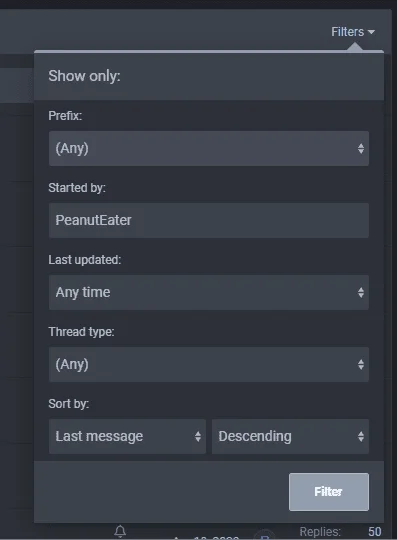Image resolution: width=397 pixels, height=540 pixels.
Task: Click the "Sort by:" field label
Action: [x=69, y=404]
